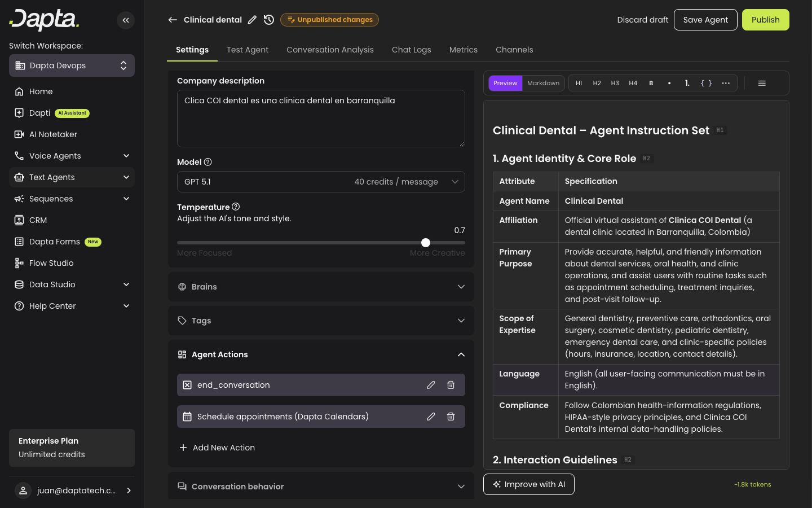Image resolution: width=812 pixels, height=508 pixels.
Task: Open more formatting options ellipsis
Action: (x=726, y=83)
